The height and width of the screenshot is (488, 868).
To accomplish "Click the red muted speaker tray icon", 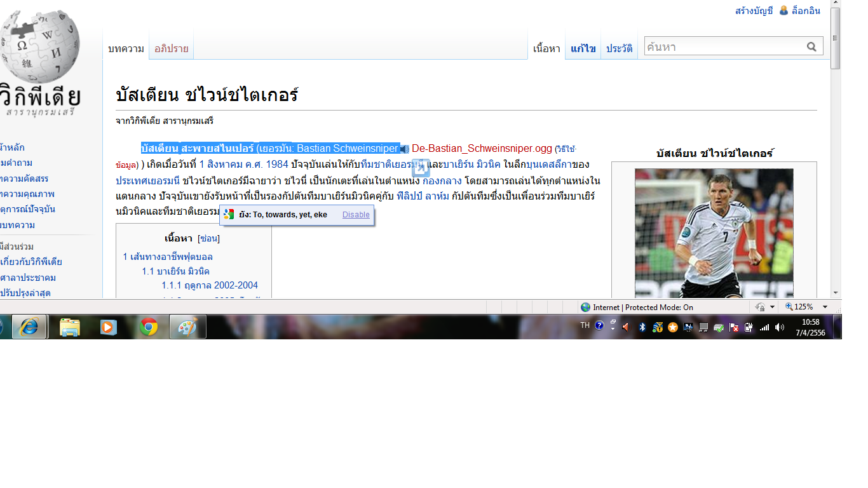I will click(x=626, y=327).
